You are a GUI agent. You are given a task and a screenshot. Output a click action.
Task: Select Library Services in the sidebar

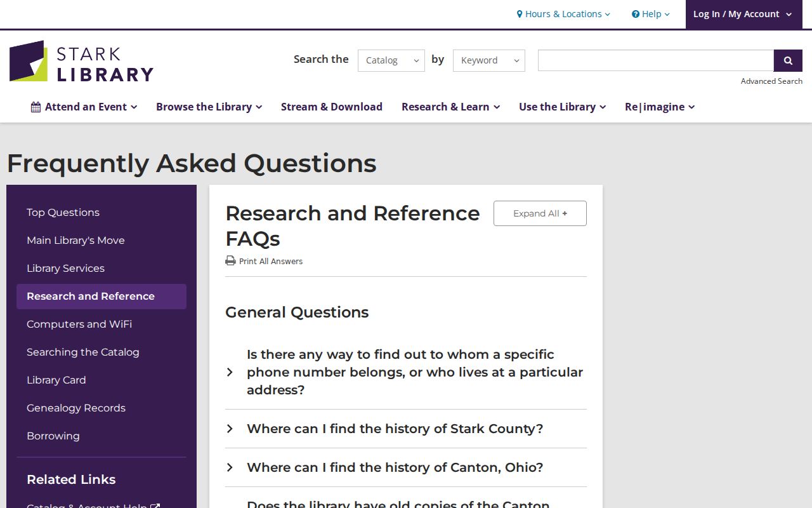coord(101,269)
